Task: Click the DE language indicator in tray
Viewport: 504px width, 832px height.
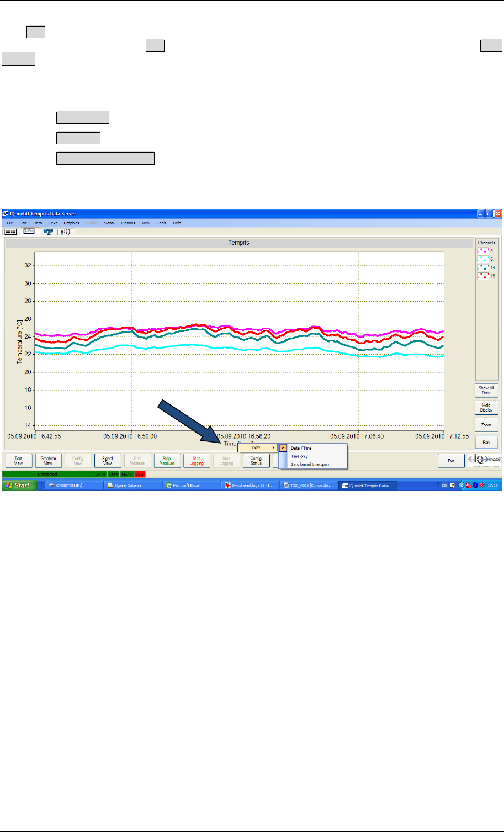Action: tap(444, 485)
